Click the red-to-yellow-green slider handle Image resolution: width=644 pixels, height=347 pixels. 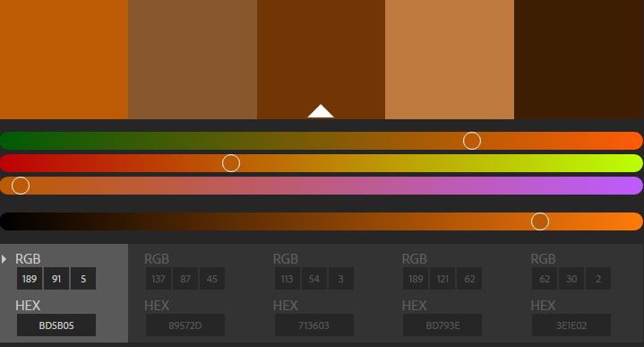[231, 163]
